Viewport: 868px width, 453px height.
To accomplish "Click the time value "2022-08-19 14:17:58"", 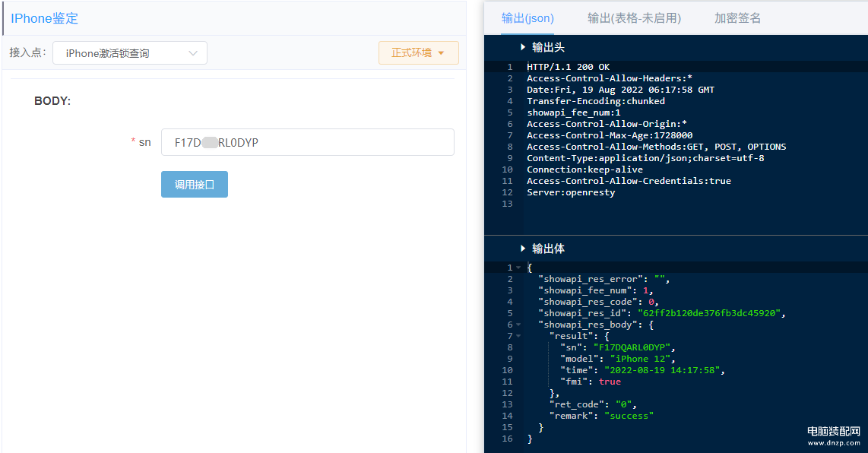I will (662, 370).
